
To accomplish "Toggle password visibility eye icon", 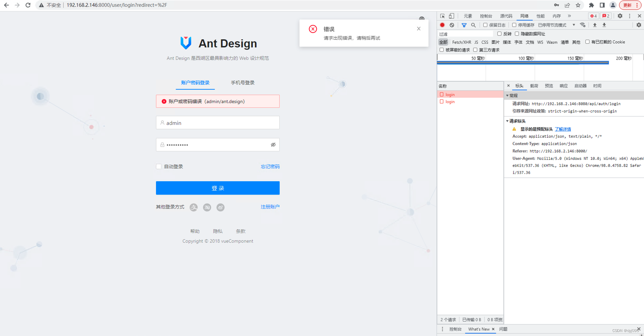I will click(x=273, y=145).
